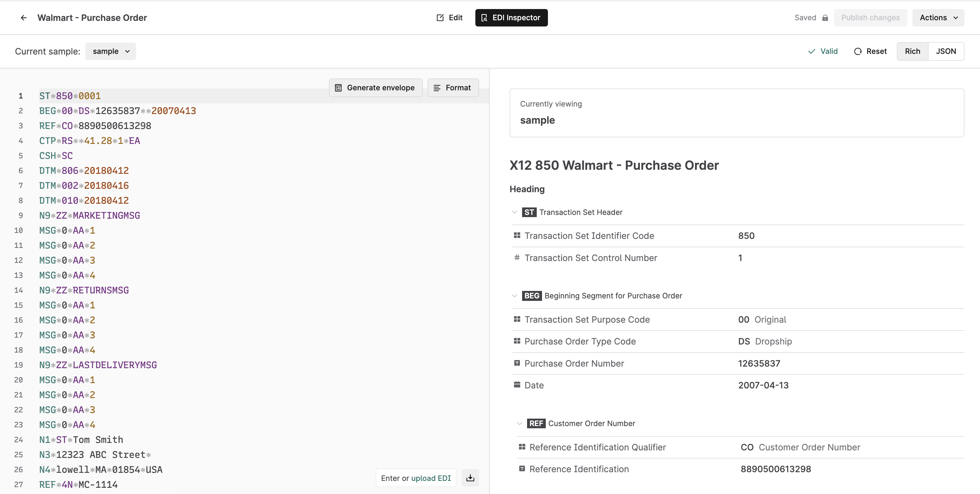
Task: Click the N9*ZZ*MARKETINGMSG line
Action: click(90, 215)
